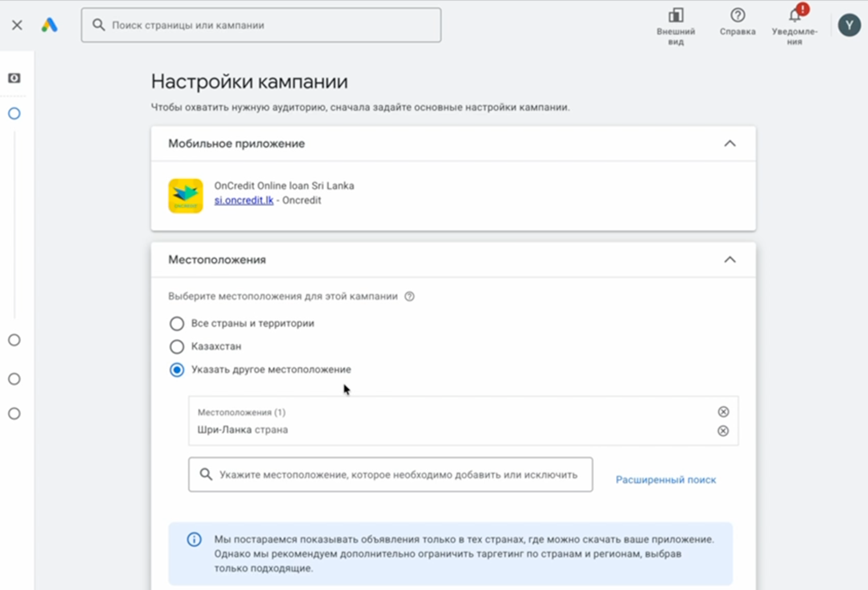Select Указать другое местоположение radio option
The image size is (868, 590).
[x=177, y=370]
